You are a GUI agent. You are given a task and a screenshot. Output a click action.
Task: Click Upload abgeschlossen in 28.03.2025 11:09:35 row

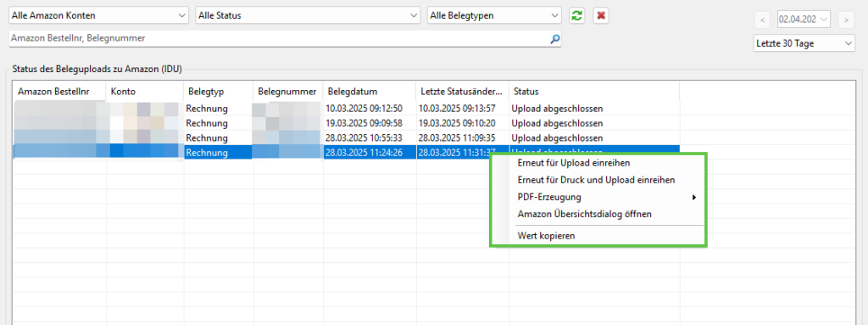(x=557, y=137)
